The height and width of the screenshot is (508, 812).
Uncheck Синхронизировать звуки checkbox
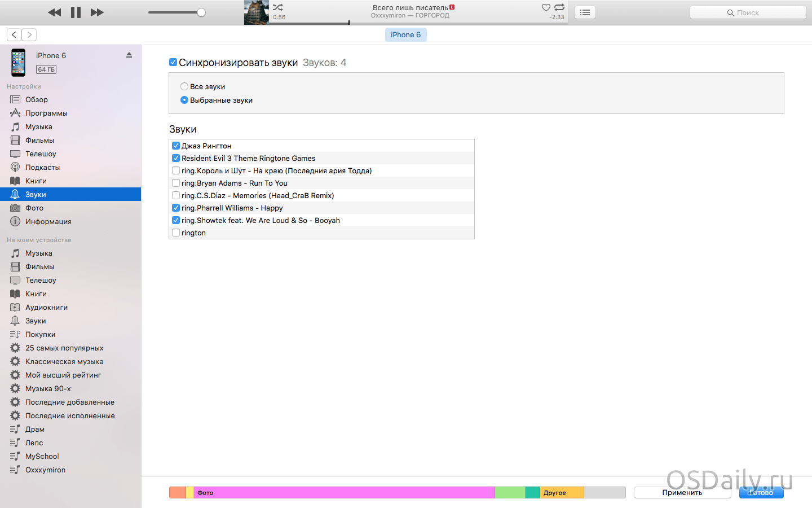point(173,62)
